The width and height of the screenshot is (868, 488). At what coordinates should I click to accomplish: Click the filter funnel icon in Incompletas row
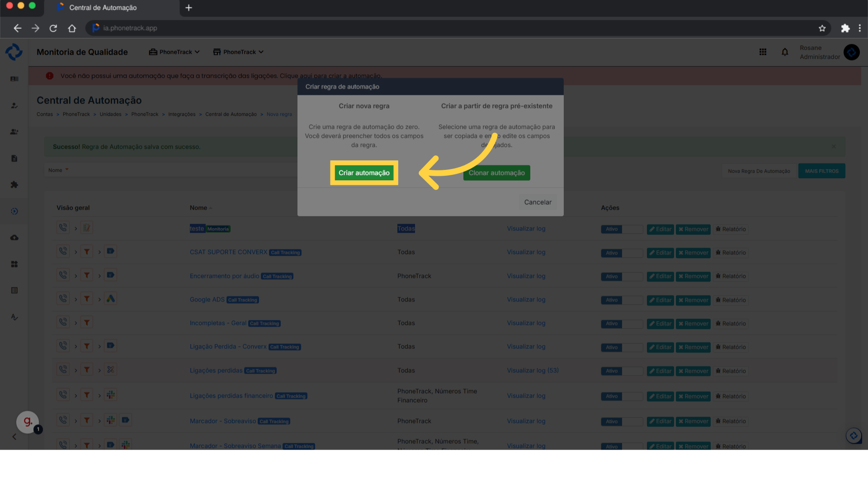87,322
